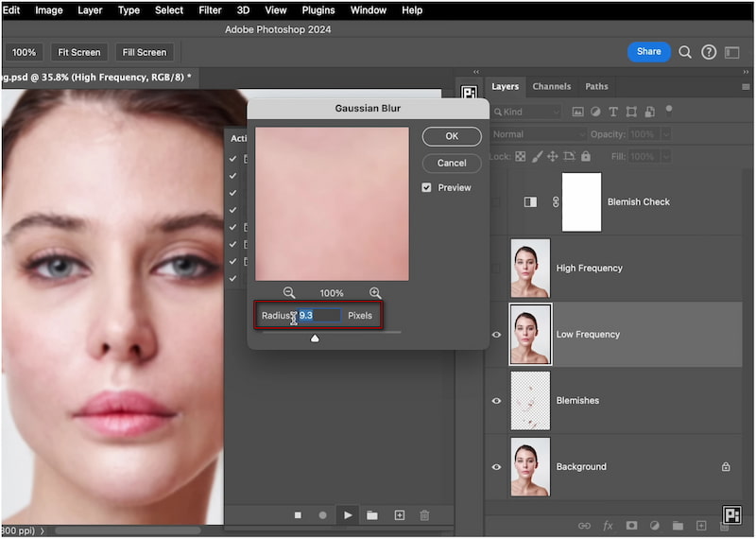Hide the Low Frequency layer
The image size is (756, 539).
(496, 335)
